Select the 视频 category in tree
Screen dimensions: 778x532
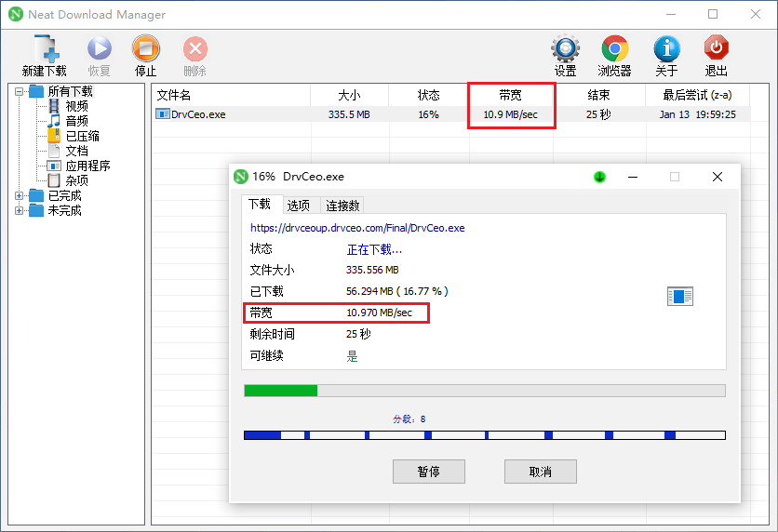[x=76, y=106]
